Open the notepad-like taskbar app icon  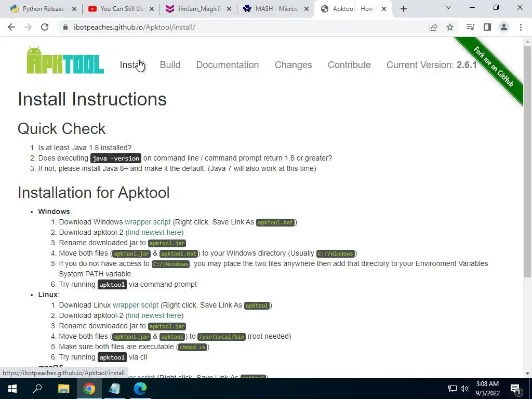(x=115, y=389)
